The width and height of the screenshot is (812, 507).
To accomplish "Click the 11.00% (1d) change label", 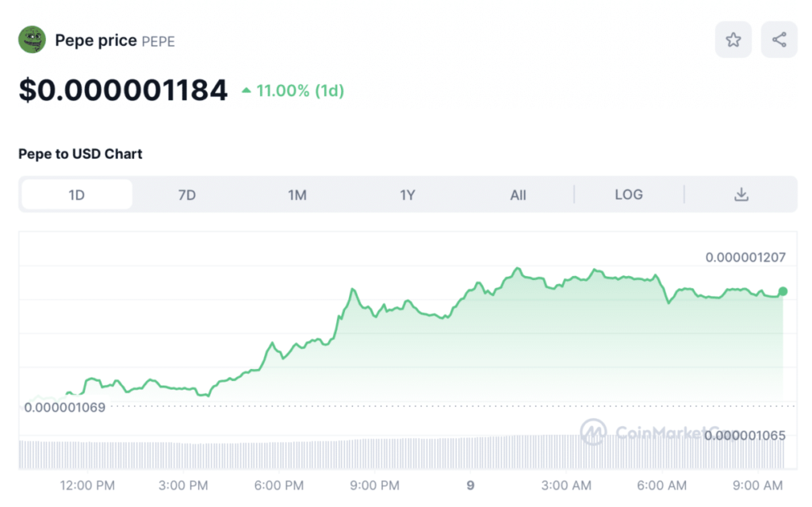I will click(300, 91).
